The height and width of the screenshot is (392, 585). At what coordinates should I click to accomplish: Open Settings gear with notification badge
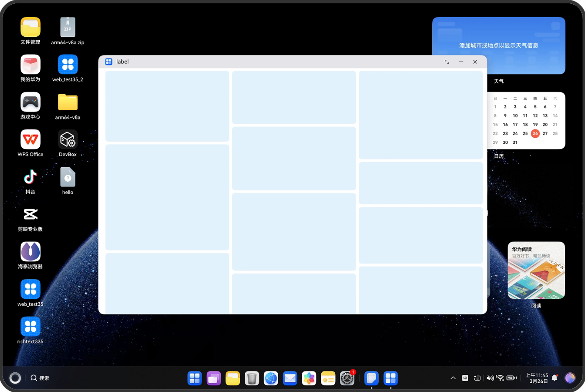tap(347, 378)
